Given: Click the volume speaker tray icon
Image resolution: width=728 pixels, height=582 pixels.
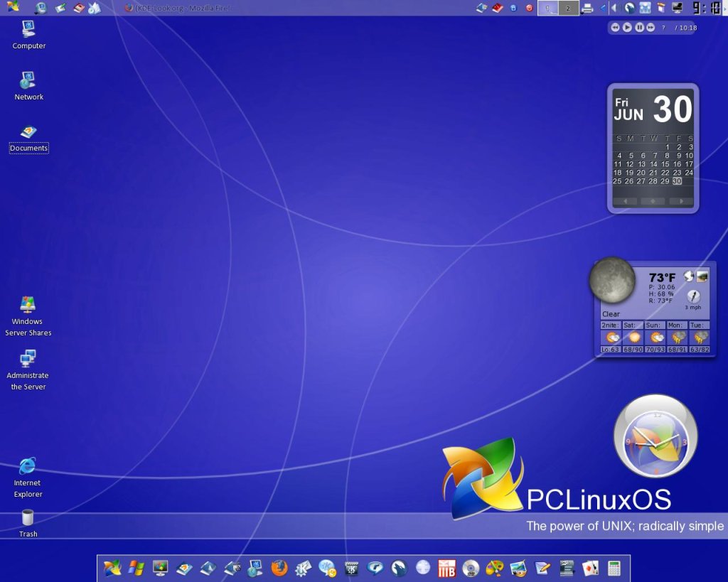Looking at the screenshot, I should pyautogui.click(x=616, y=8).
